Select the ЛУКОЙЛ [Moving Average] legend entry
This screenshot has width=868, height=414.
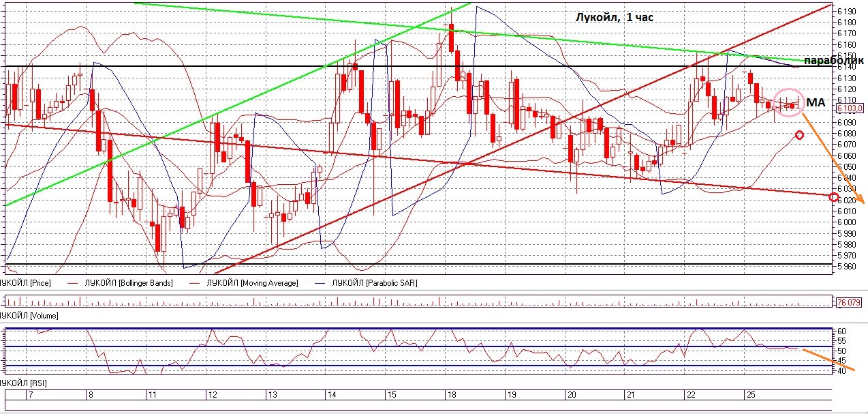click(253, 282)
